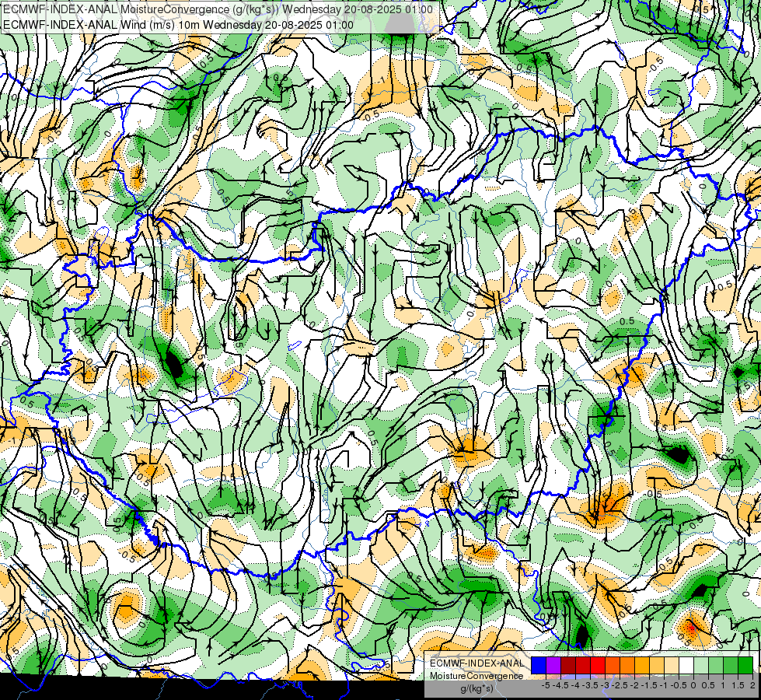The height and width of the screenshot is (700, 761).
Task: Click the amber swatch between -2 and -1.5
Action: pos(642,666)
